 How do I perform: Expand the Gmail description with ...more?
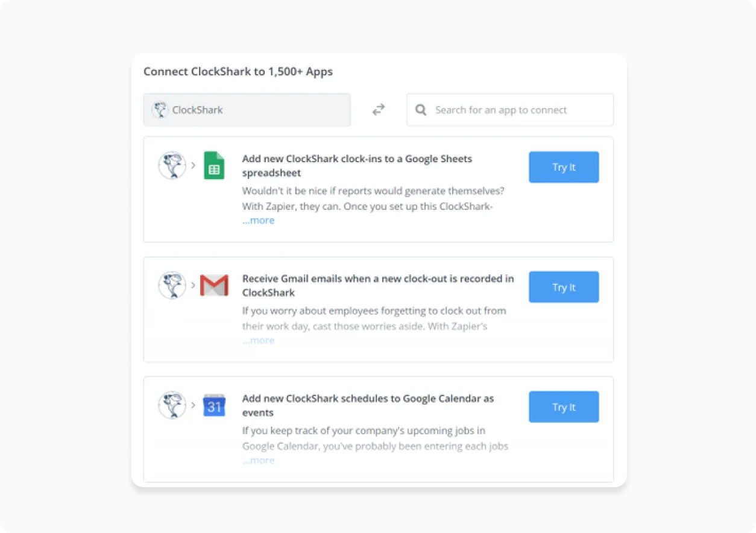tap(258, 341)
